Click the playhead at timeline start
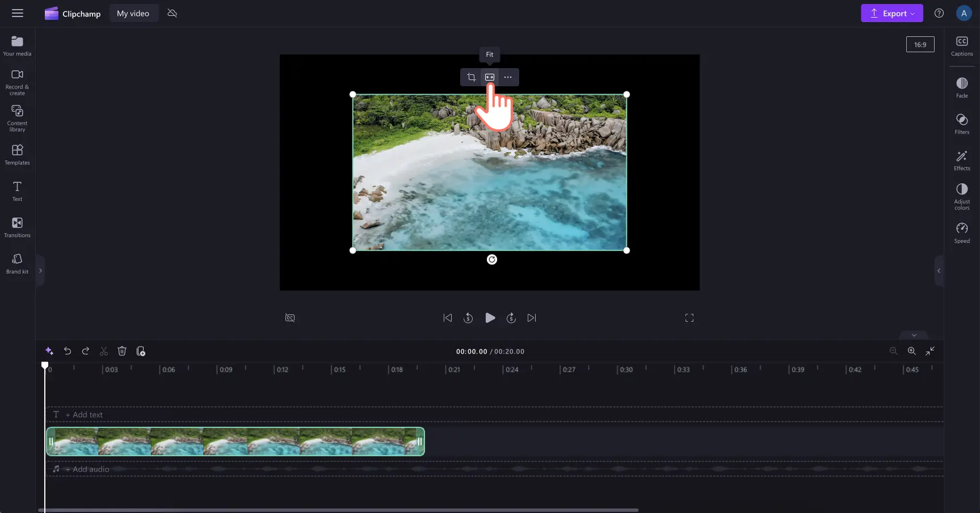This screenshot has width=980, height=513. (45, 365)
